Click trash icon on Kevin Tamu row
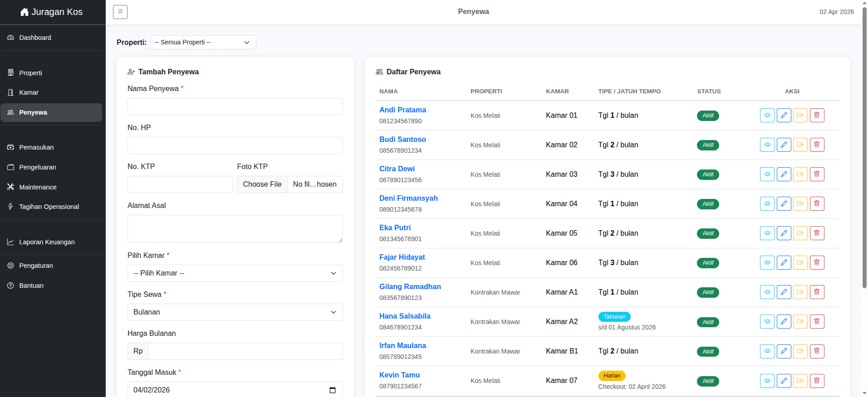868x397 pixels. click(817, 381)
